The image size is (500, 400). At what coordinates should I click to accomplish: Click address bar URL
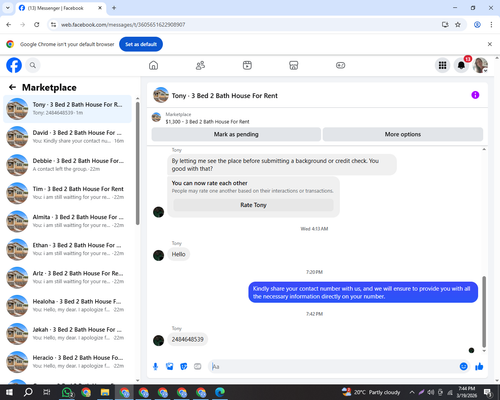click(123, 25)
